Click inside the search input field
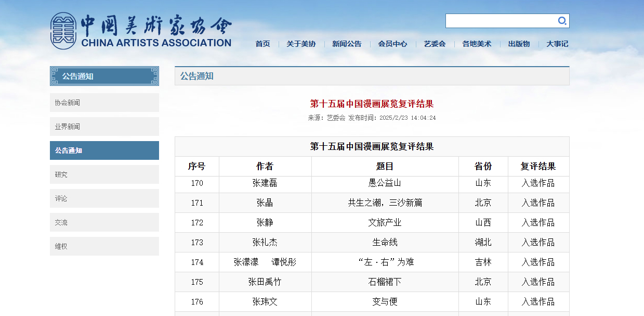The height and width of the screenshot is (316, 644). click(x=500, y=21)
